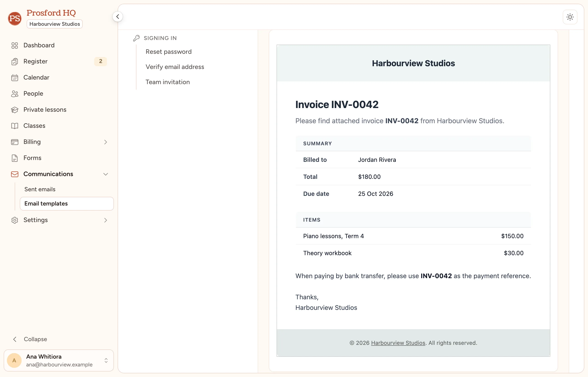Click the Register clipboard icon
Screen dimensions: 588x377
(x=15, y=61)
